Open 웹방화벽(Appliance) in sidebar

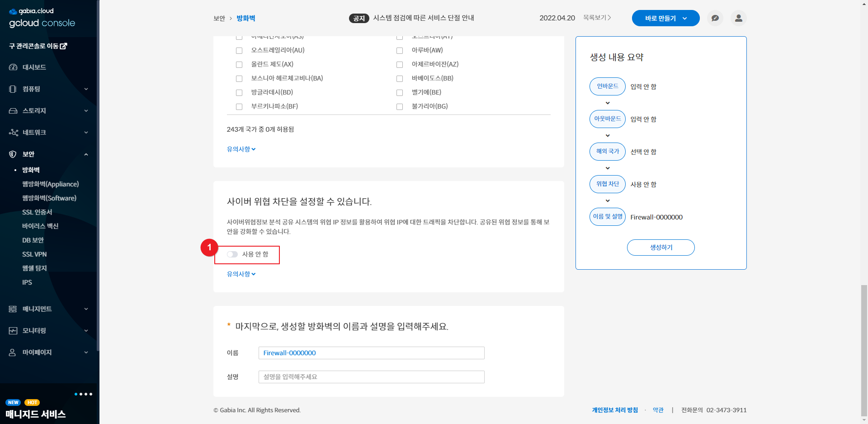coord(50,184)
